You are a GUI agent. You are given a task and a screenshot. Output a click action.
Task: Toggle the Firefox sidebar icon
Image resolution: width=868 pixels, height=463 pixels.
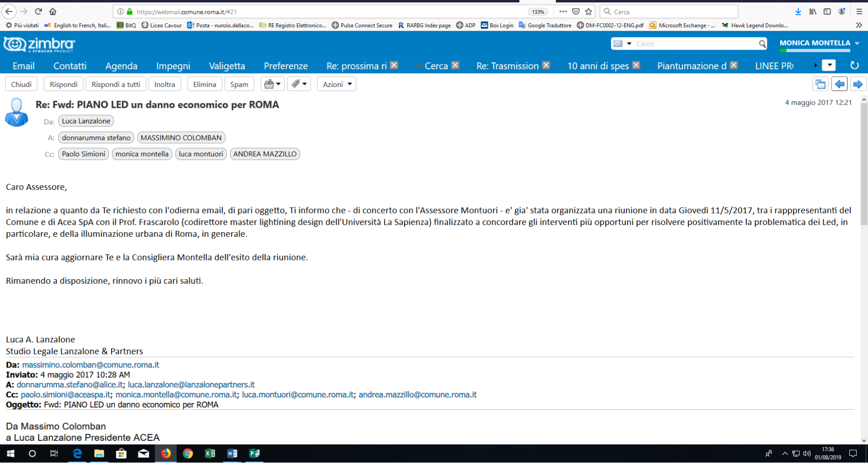[x=827, y=12]
